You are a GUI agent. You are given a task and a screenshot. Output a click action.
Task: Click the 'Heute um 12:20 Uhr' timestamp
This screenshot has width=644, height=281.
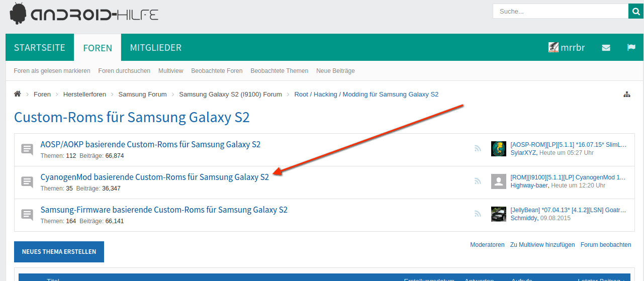(x=578, y=185)
